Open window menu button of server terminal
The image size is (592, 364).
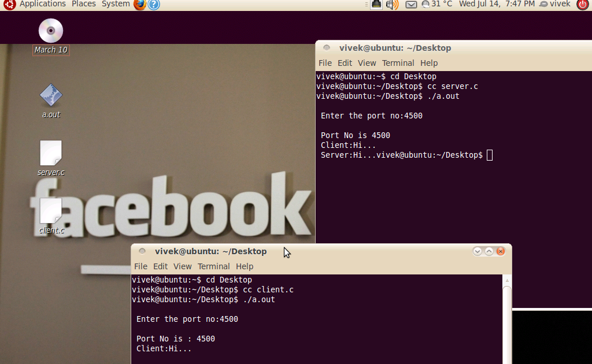pyautogui.click(x=327, y=47)
